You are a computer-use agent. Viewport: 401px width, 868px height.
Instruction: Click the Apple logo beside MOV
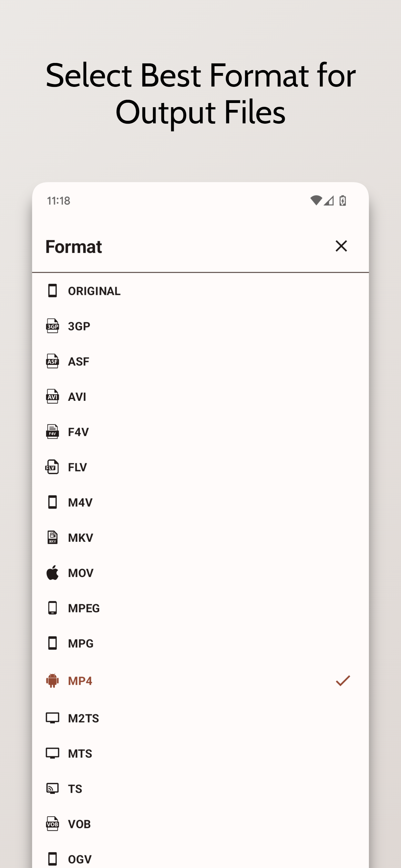(52, 573)
